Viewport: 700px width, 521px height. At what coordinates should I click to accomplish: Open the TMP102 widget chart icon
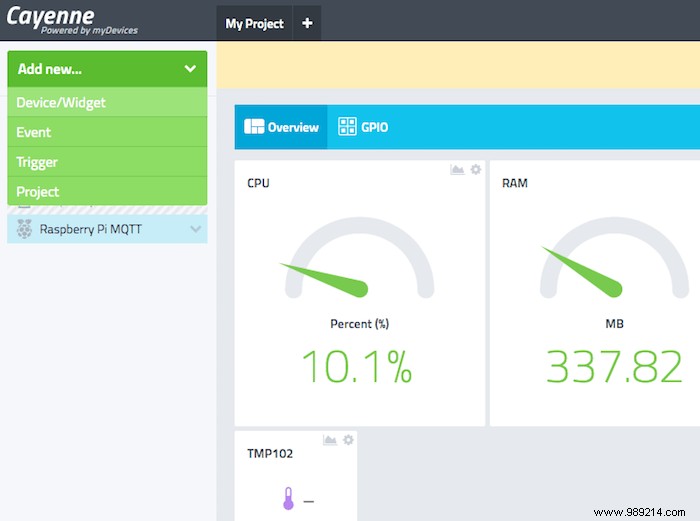point(329,440)
